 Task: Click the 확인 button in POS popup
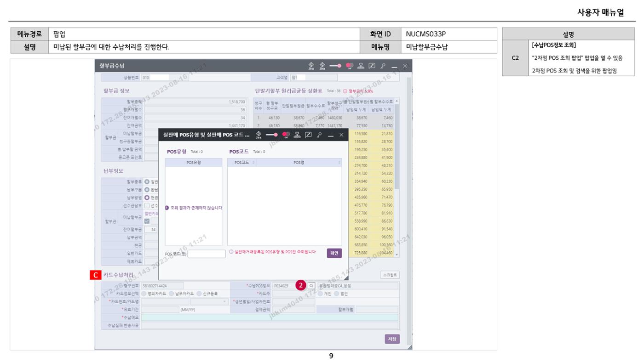334,253
